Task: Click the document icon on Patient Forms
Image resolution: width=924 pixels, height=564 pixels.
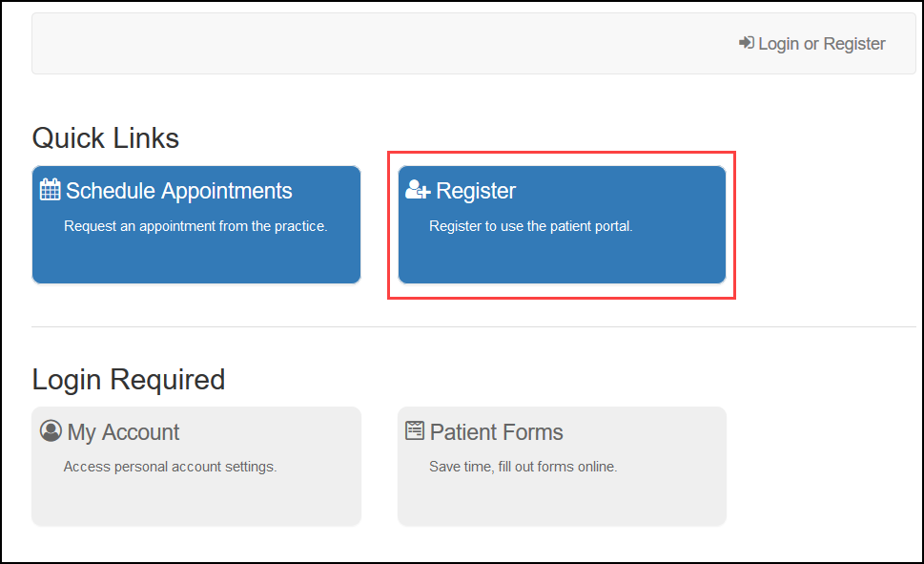Action: 414,428
